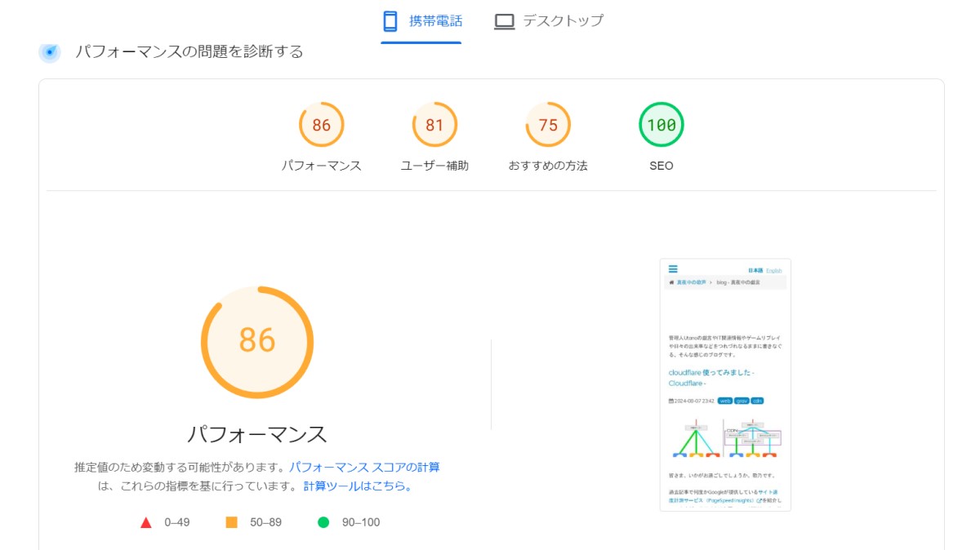The width and height of the screenshot is (980, 550).
Task: Select the 81 accessibility score gauge
Action: pos(434,125)
